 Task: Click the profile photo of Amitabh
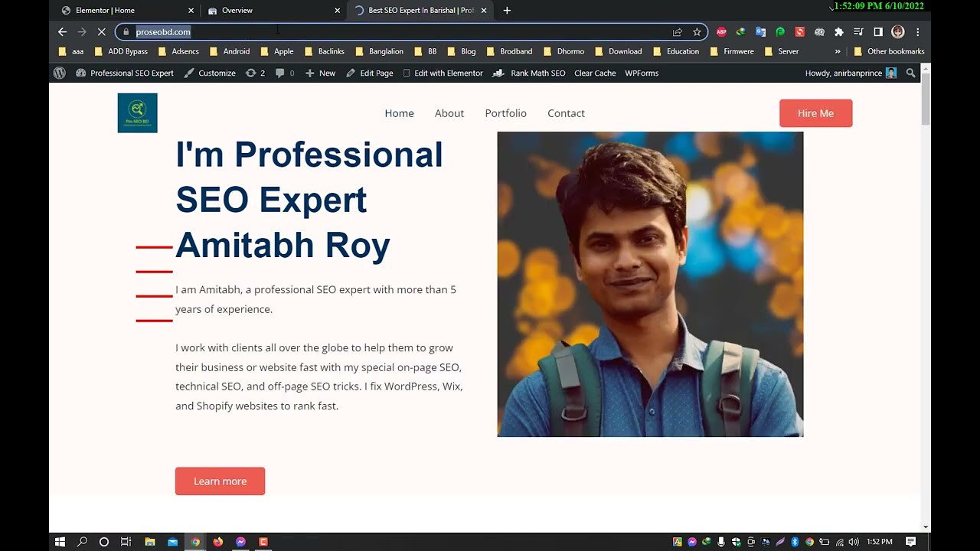click(x=650, y=284)
